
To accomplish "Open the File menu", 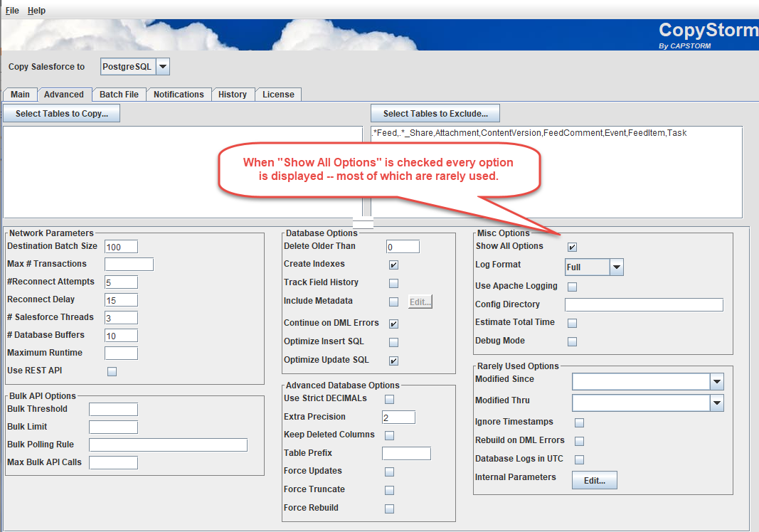I will pos(12,10).
